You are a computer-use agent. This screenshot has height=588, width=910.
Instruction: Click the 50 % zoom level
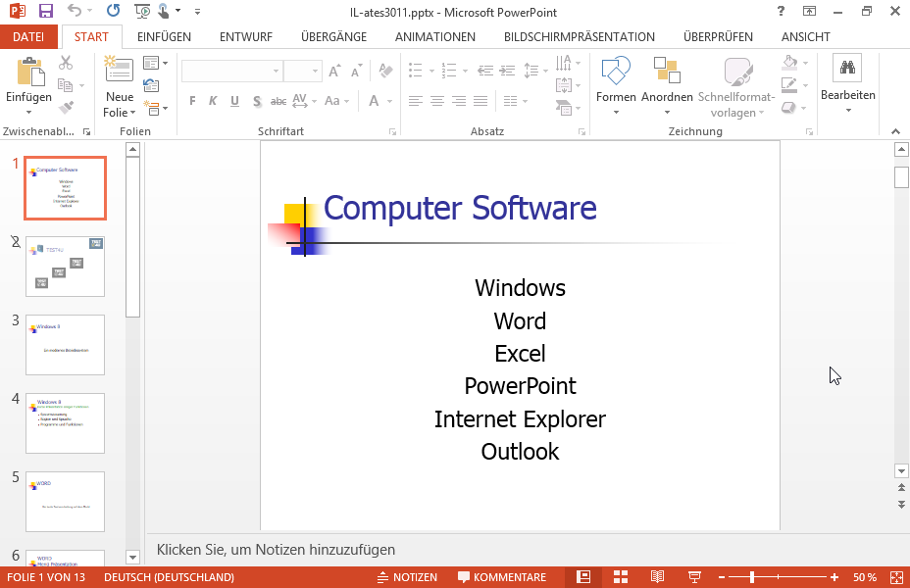[865, 577]
